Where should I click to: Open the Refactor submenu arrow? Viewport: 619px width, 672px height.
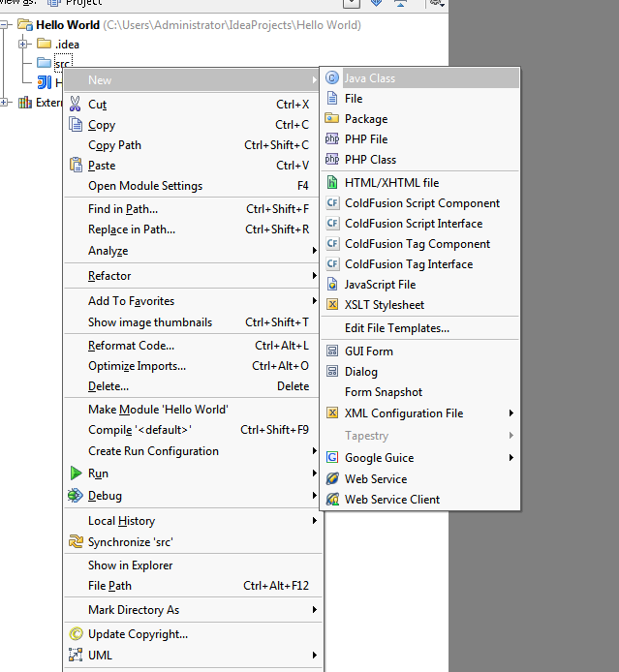point(315,276)
